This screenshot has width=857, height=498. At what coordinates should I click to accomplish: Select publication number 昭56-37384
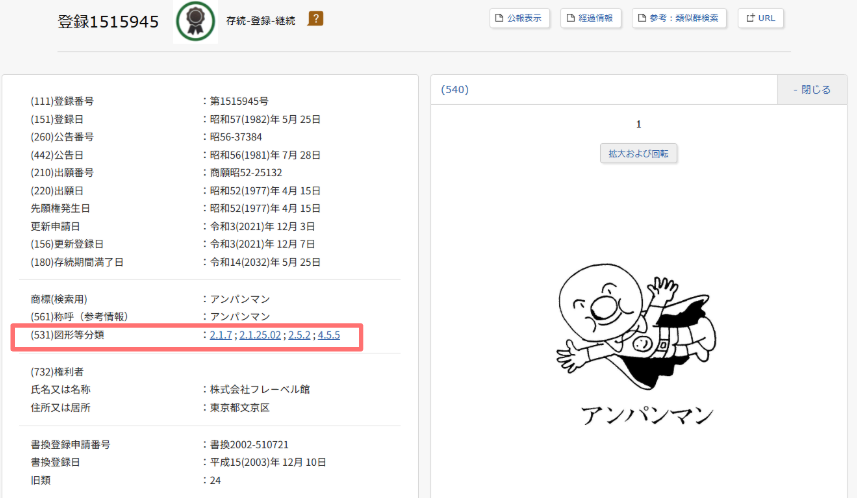[x=236, y=137]
